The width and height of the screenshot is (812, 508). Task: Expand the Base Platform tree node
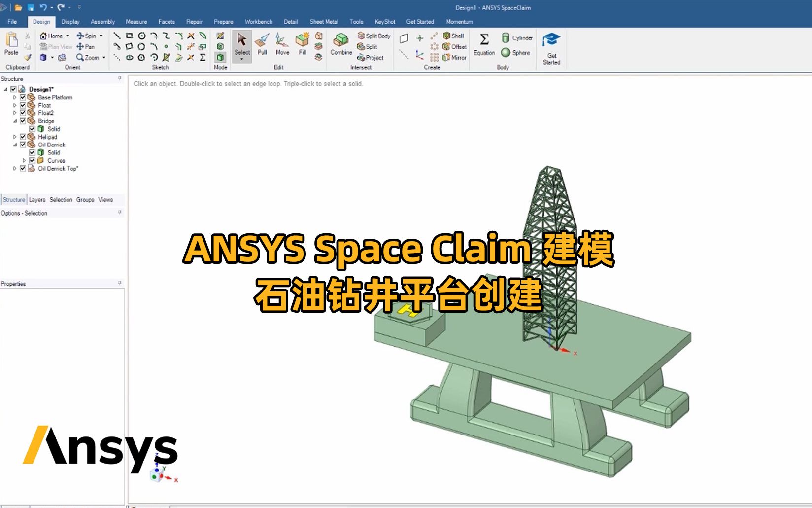pos(15,97)
